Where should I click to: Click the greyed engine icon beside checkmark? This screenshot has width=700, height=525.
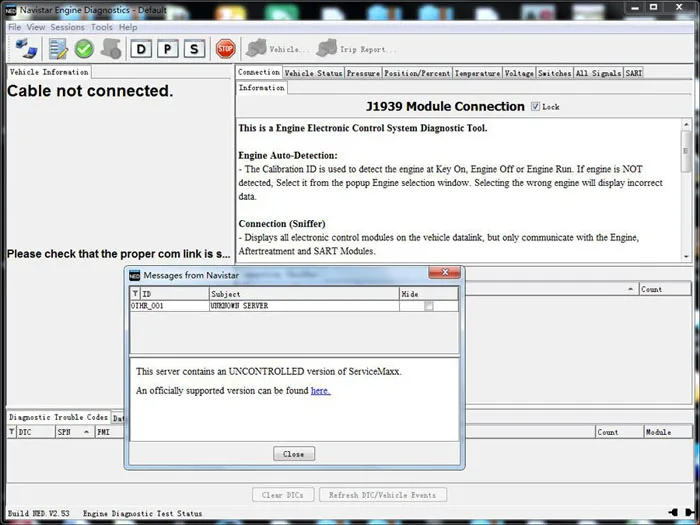pos(111,49)
